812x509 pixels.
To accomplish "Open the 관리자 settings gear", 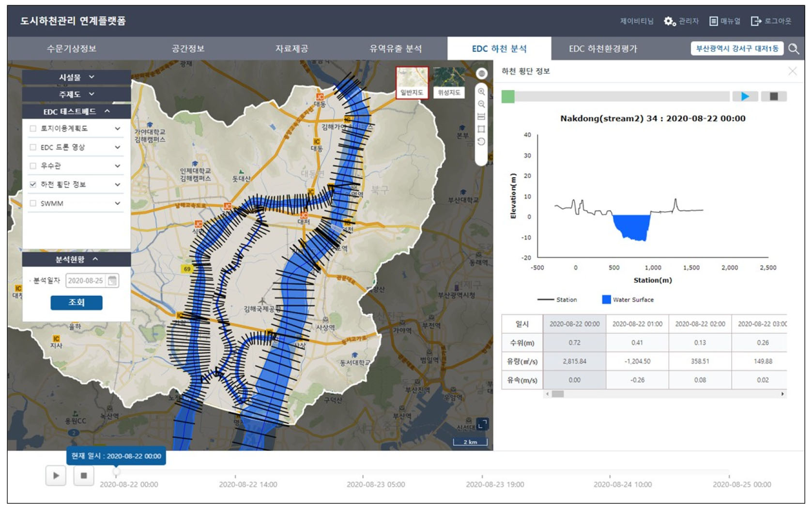I will click(x=670, y=21).
